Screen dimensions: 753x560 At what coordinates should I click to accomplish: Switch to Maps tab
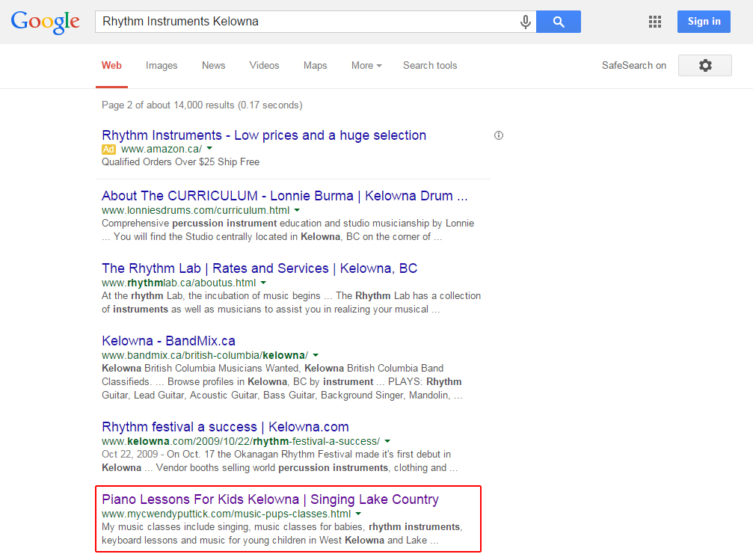pyautogui.click(x=315, y=66)
